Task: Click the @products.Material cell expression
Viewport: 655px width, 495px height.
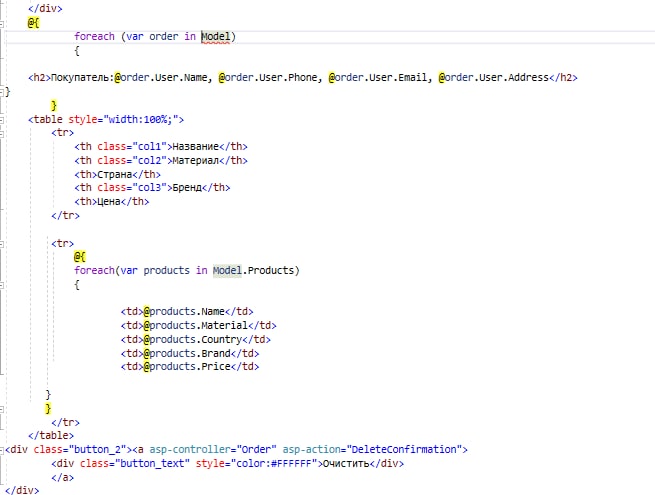Action: [x=195, y=326]
